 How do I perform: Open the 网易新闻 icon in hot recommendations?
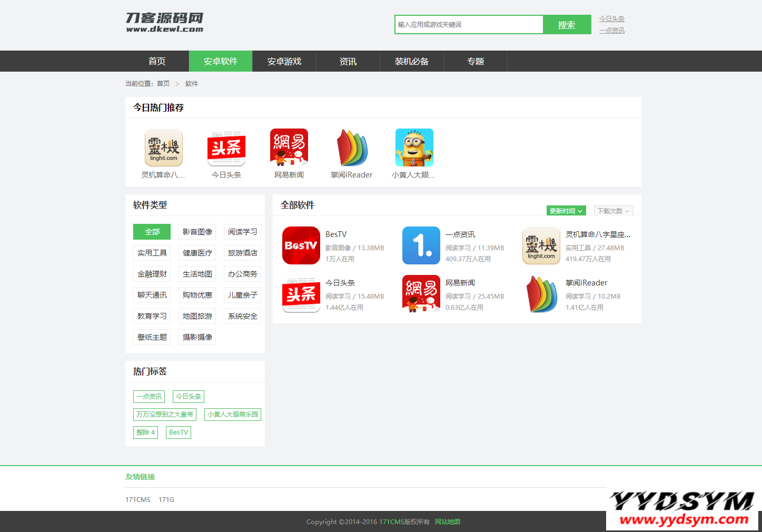[x=289, y=147]
